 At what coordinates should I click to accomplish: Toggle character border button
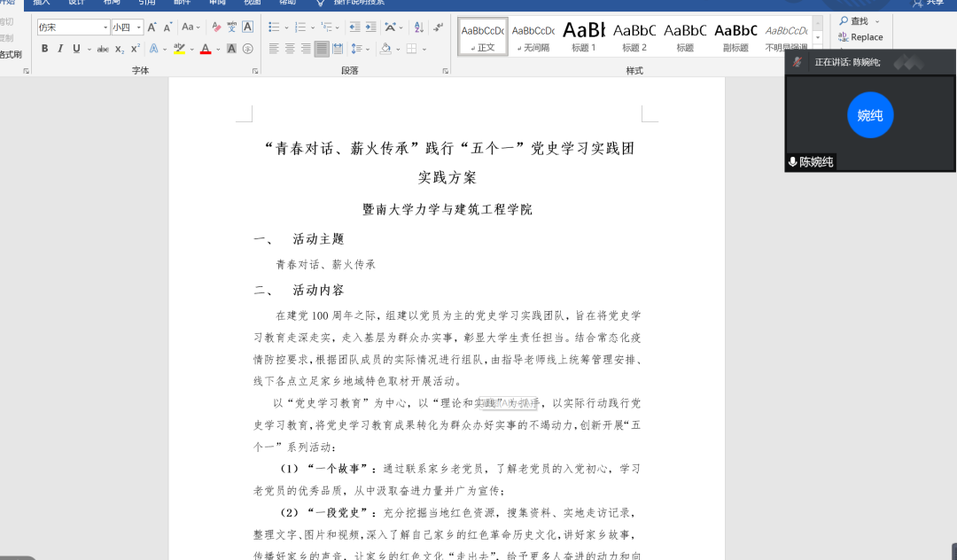pyautogui.click(x=248, y=27)
